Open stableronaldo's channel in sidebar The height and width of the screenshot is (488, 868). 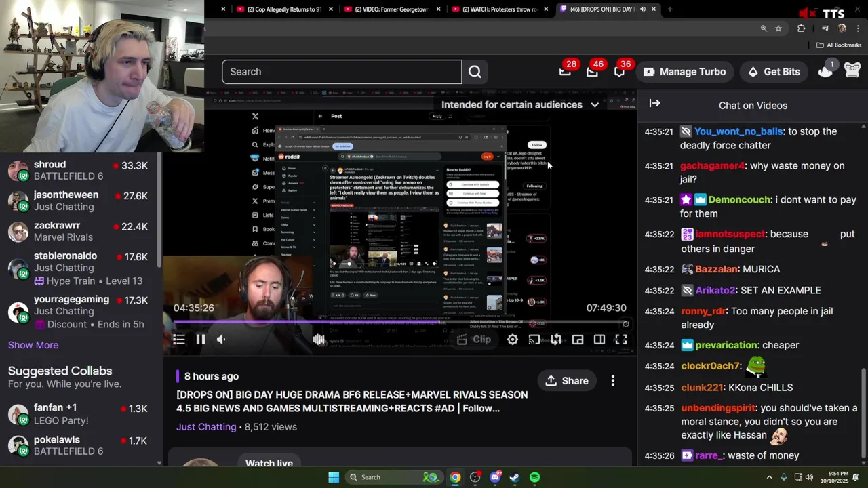pyautogui.click(x=81, y=268)
